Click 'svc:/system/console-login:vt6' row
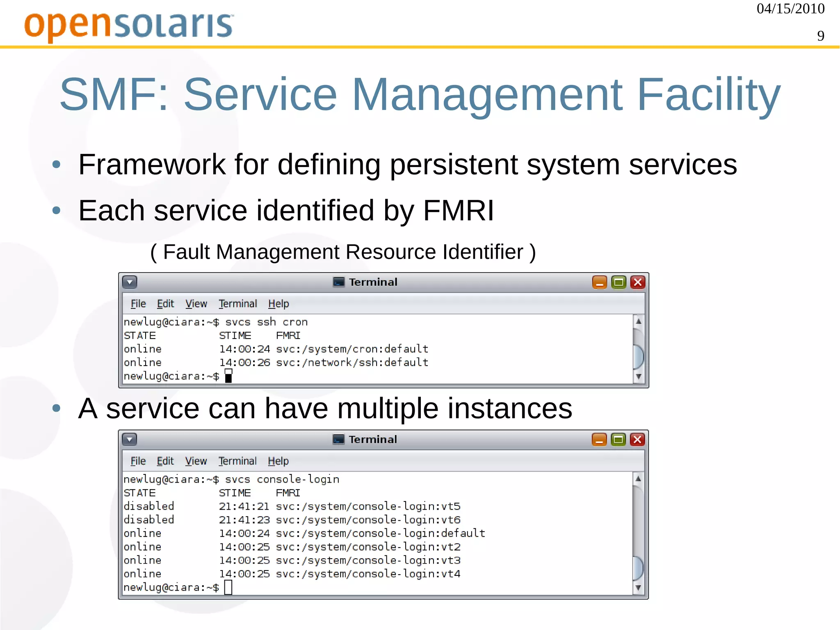 click(x=292, y=520)
